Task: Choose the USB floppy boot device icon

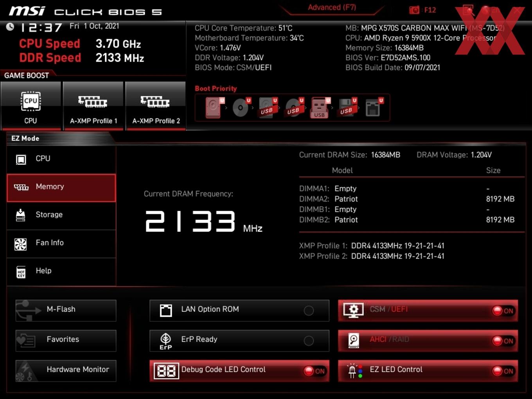Action: 347,108
